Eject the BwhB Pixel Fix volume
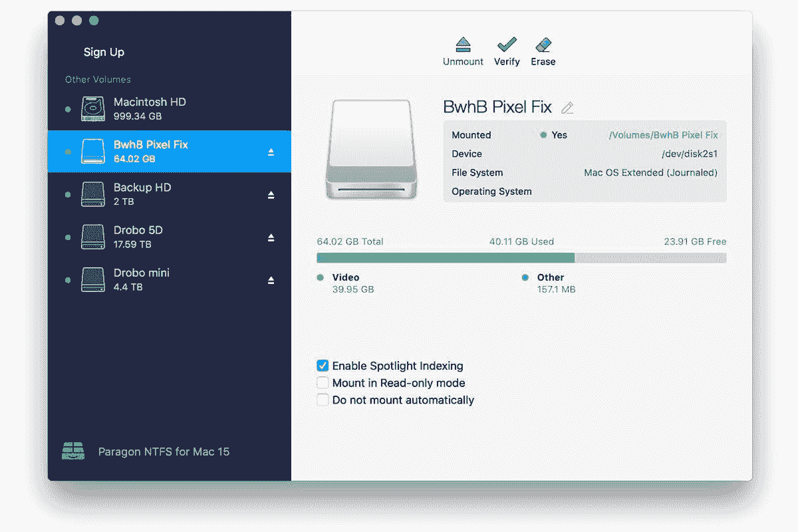The width and height of the screenshot is (798, 532). 271,152
